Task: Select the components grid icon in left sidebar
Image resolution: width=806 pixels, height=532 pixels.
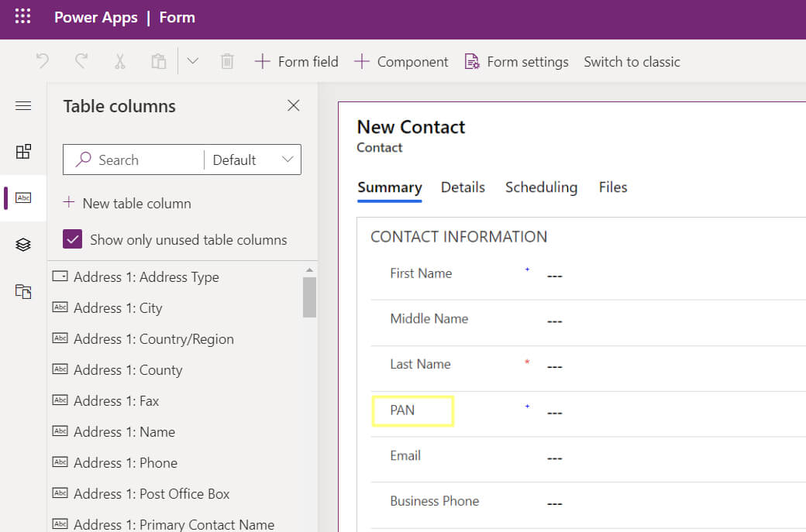Action: click(x=23, y=153)
